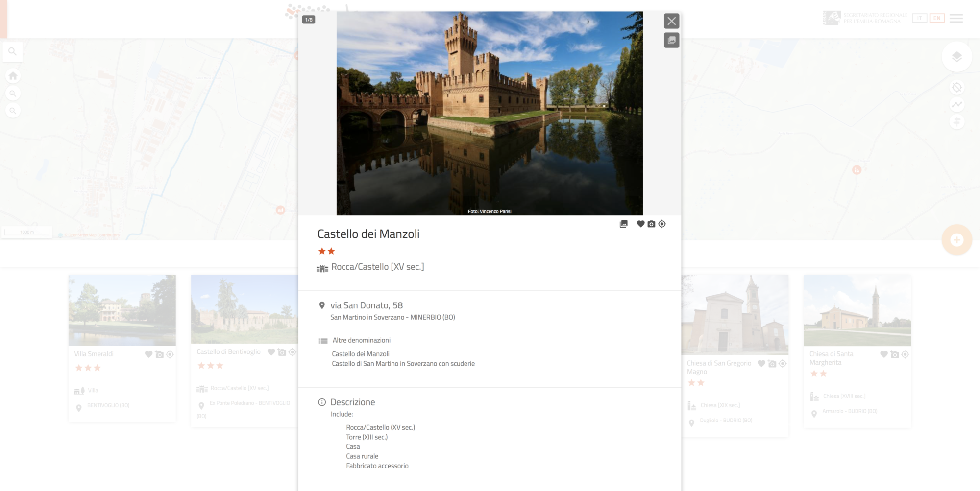The height and width of the screenshot is (491, 980).
Task: Click the map home button
Action: point(13,76)
